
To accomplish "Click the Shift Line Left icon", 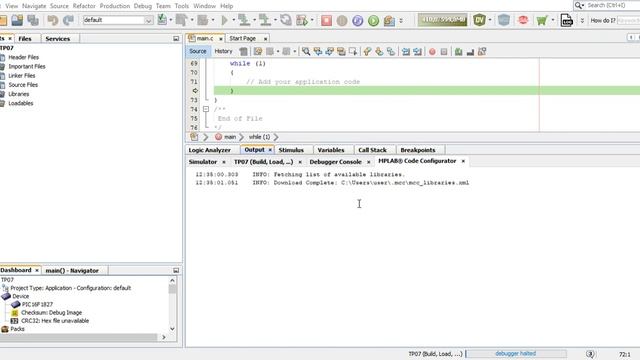I will click(x=406, y=51).
